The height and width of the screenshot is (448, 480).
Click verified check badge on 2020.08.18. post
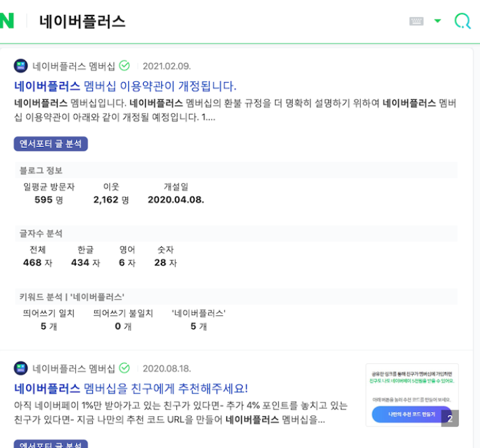point(124,368)
